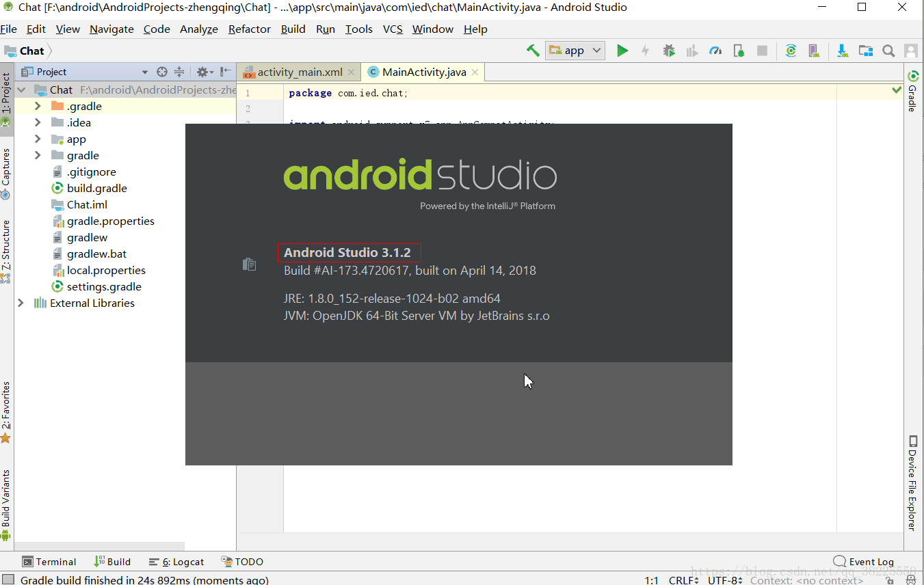Open the VCS menu

(393, 29)
